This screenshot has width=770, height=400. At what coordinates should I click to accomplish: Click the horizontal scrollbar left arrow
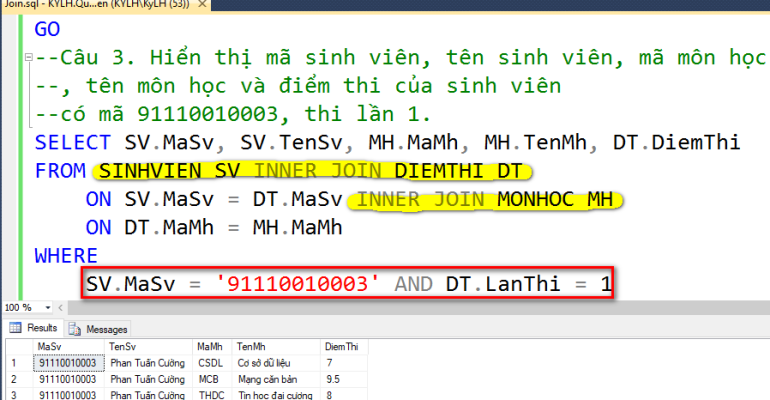[60, 308]
